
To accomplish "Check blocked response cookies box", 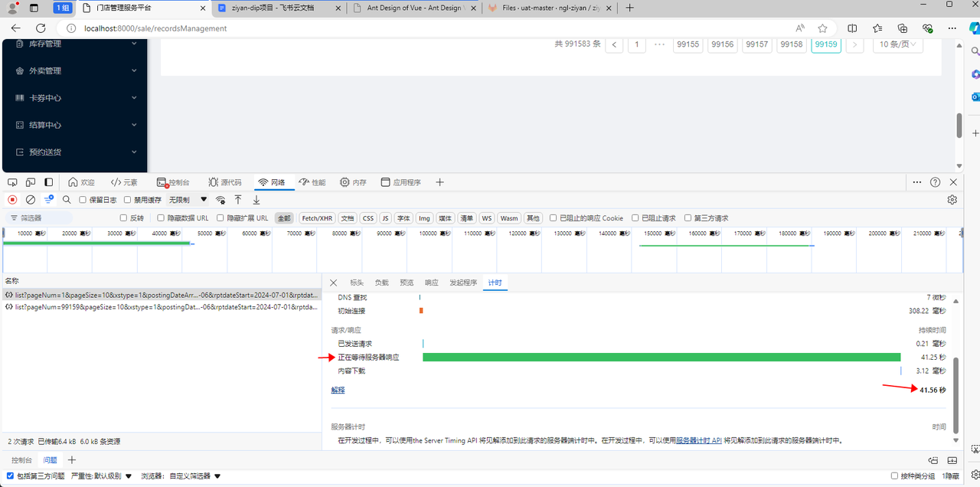I will [x=553, y=218].
